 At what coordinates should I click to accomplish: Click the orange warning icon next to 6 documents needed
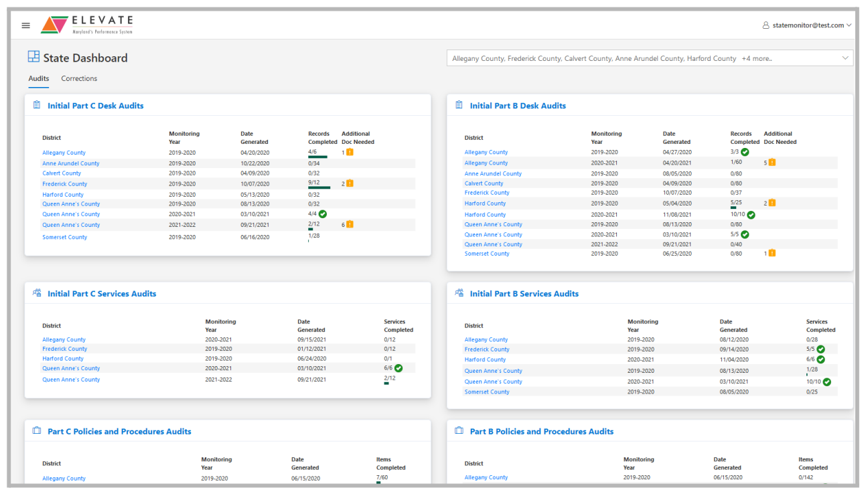click(x=350, y=225)
